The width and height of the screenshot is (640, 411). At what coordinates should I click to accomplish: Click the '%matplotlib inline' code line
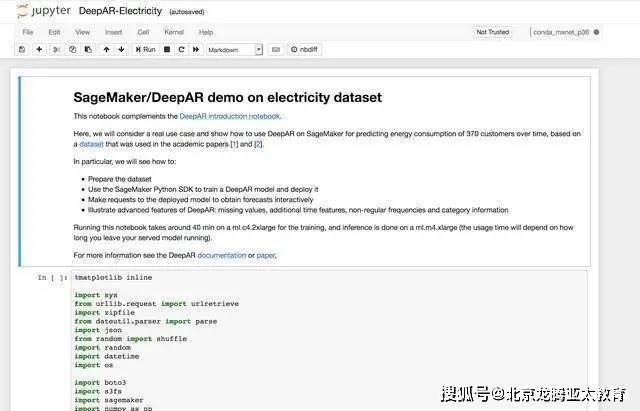pos(113,278)
